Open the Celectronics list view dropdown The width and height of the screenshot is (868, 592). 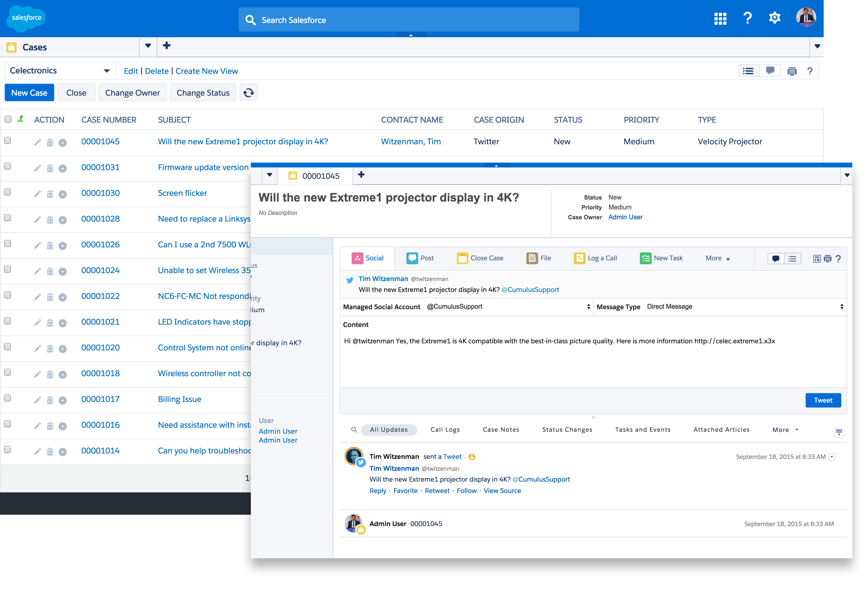tap(106, 71)
